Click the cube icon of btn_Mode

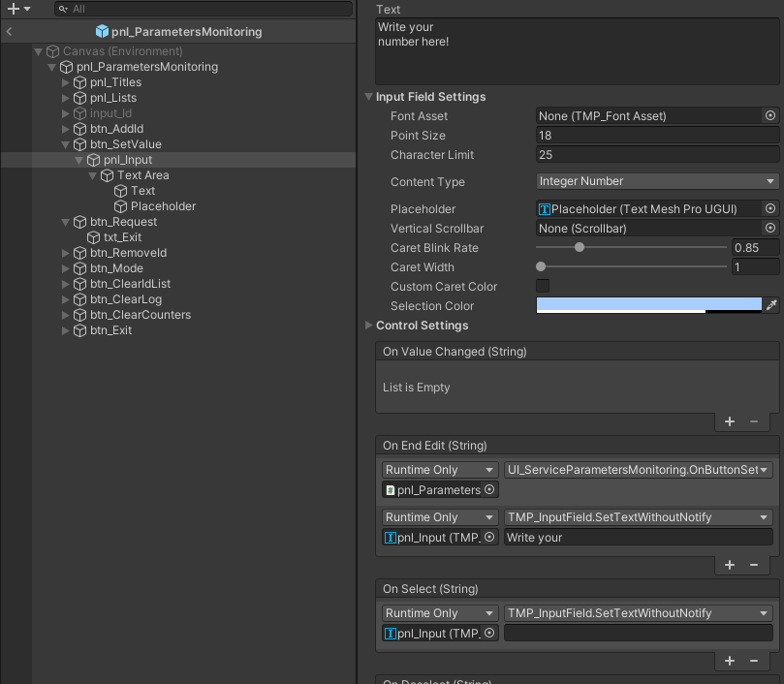point(80,268)
